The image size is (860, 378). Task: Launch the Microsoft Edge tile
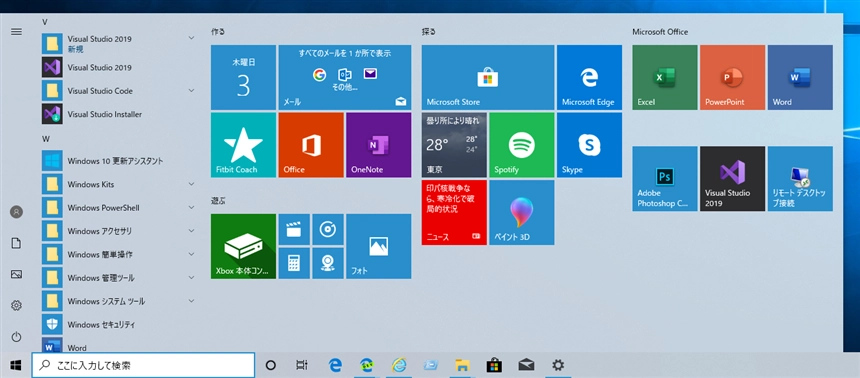(589, 77)
